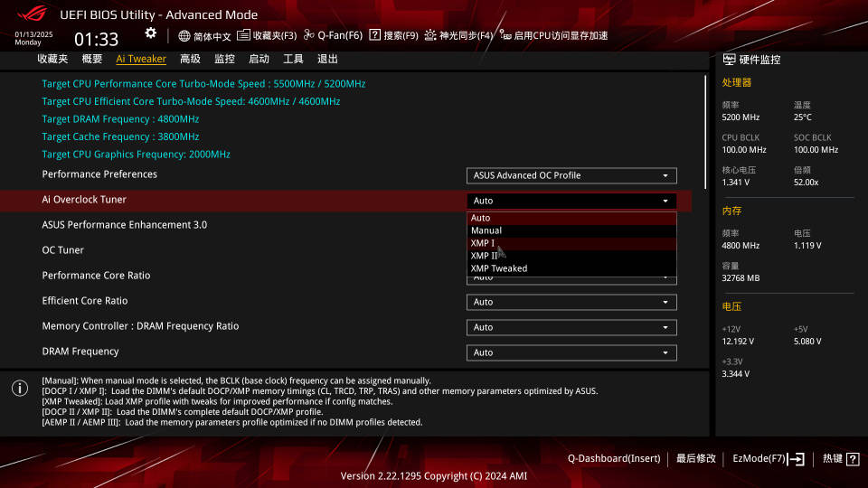868x488 pixels.
Task: Expand the Performance Preferences dropdown
Action: pyautogui.click(x=571, y=175)
